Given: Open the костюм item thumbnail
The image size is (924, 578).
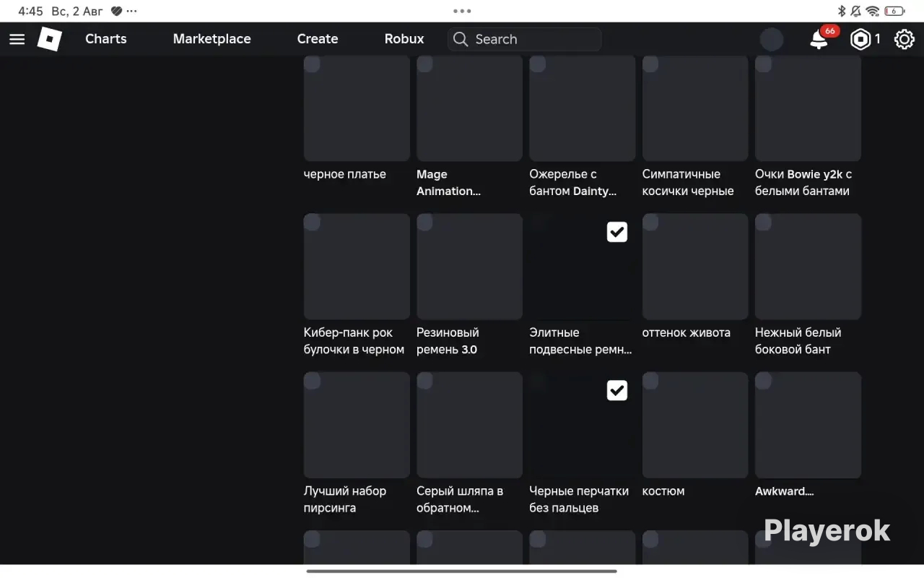Looking at the screenshot, I should (x=695, y=425).
